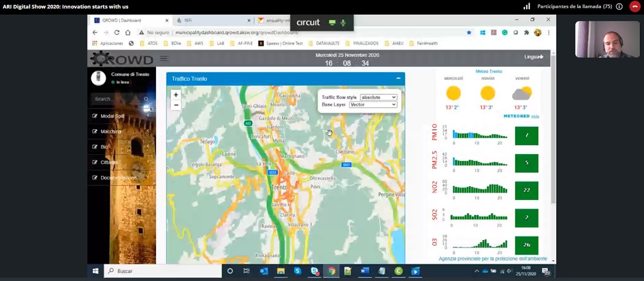This screenshot has width=644, height=281.
Task: Click the sidebar Search input field
Action: [117, 99]
